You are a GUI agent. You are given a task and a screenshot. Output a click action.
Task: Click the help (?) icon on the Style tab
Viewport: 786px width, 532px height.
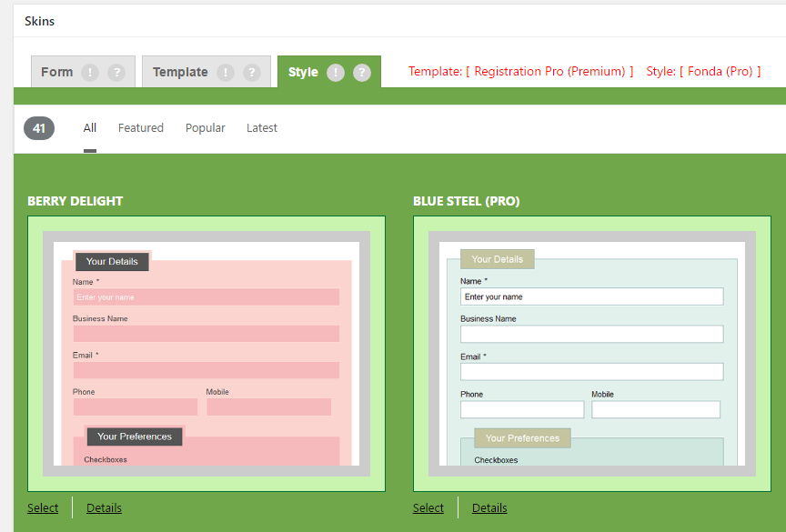(361, 71)
